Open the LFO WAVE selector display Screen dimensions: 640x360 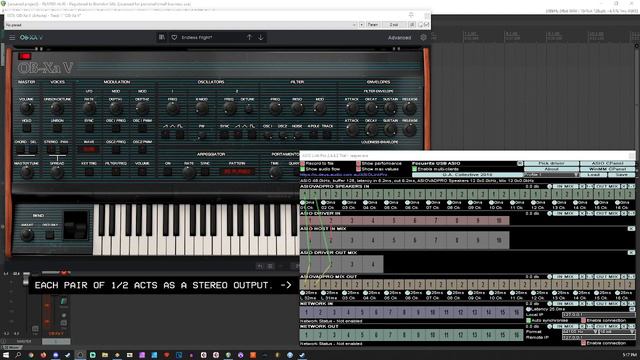[x=89, y=149]
